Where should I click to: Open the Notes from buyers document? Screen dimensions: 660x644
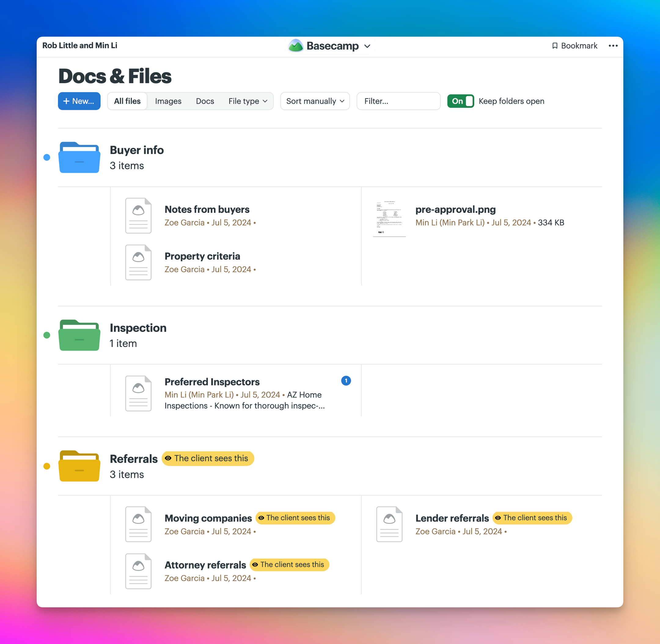click(x=207, y=209)
